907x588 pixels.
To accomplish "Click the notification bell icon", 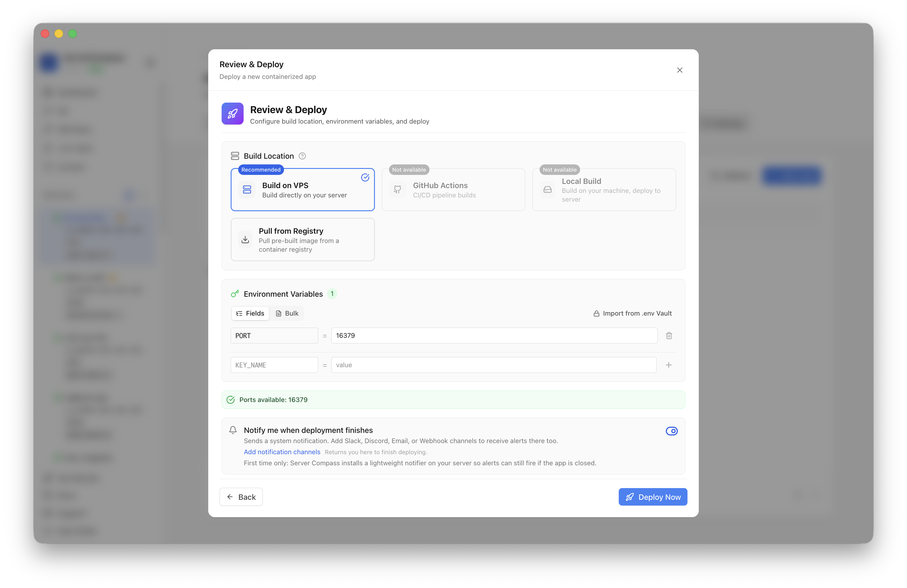I will click(x=233, y=430).
